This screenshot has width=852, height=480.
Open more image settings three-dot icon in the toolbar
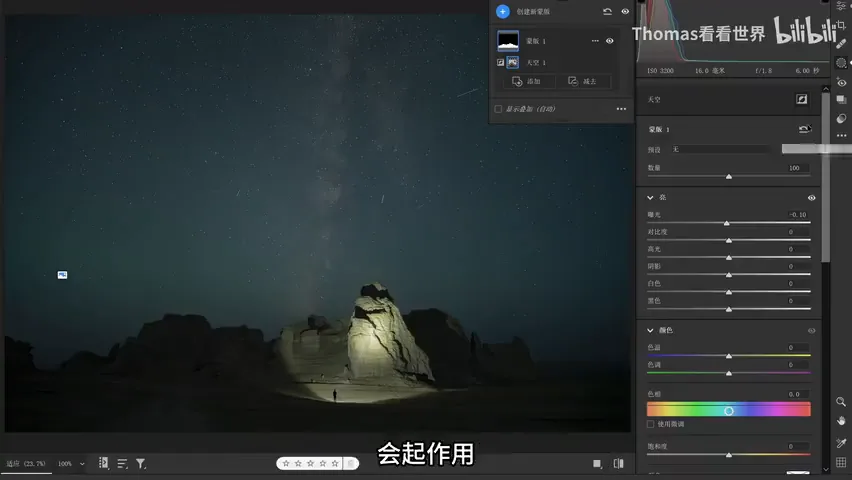pyautogui.click(x=841, y=135)
